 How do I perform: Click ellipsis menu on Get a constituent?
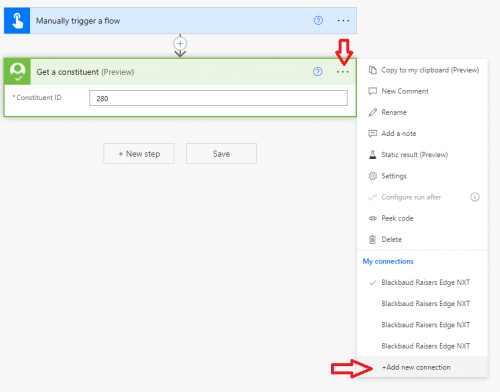(x=342, y=72)
